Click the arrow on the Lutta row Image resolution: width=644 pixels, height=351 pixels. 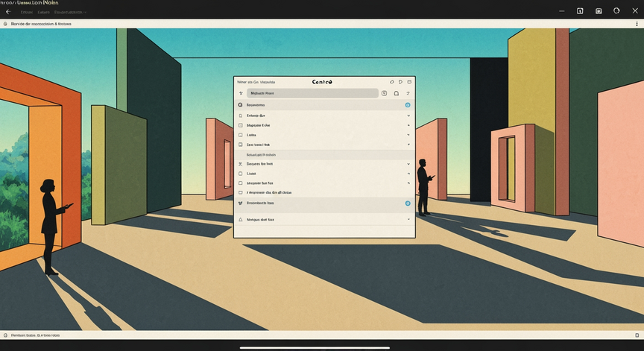pos(408,135)
